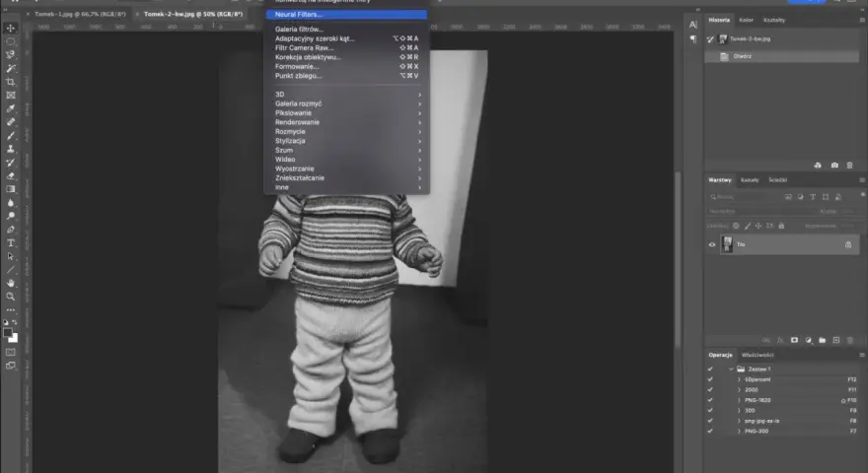This screenshot has height=473, width=868.
Task: Choose Neural Filters from the menu
Action: [346, 15]
